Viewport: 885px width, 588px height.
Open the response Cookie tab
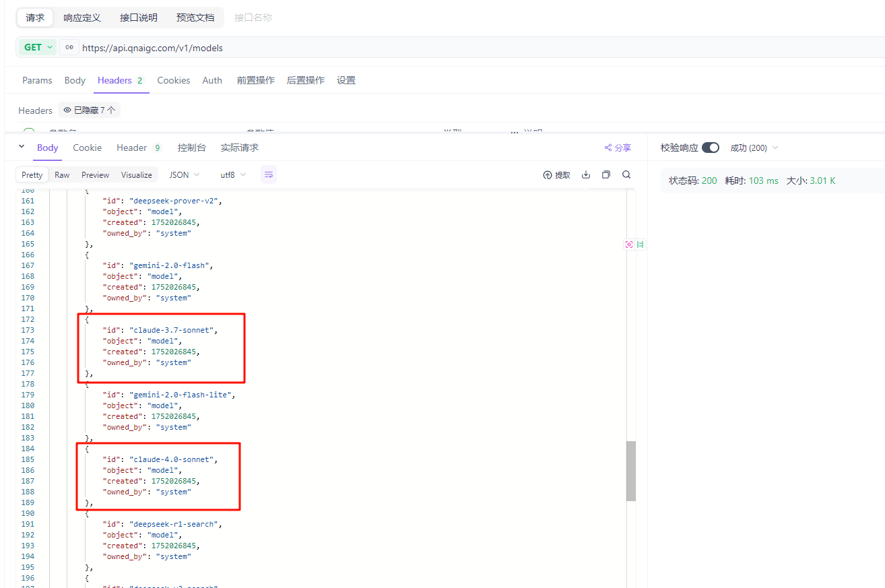[x=88, y=148]
